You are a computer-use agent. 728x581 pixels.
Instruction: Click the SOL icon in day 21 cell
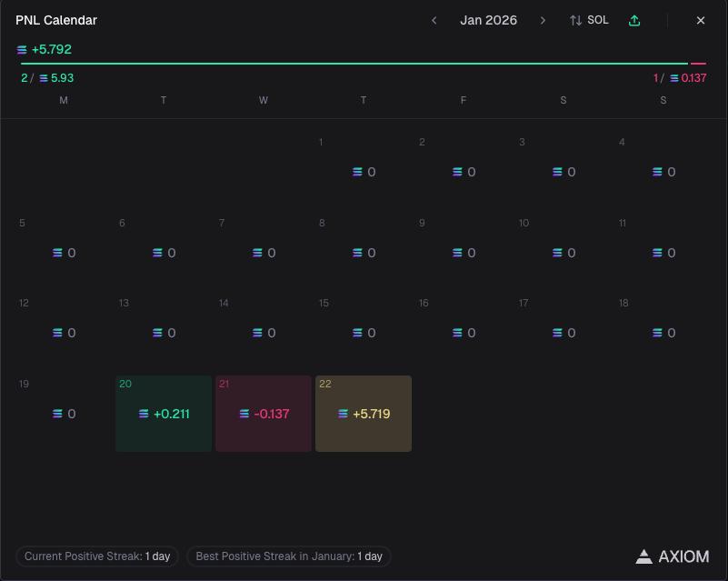coord(244,414)
